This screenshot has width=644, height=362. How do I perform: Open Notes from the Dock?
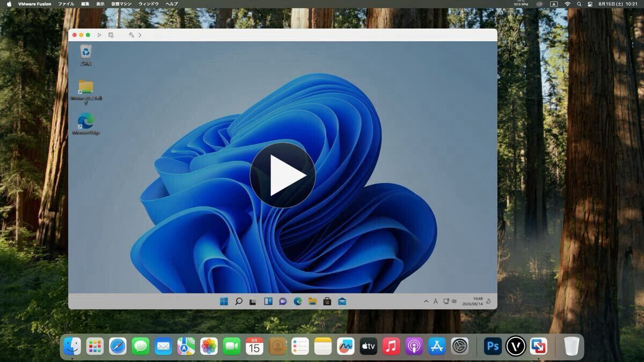pyautogui.click(x=323, y=346)
